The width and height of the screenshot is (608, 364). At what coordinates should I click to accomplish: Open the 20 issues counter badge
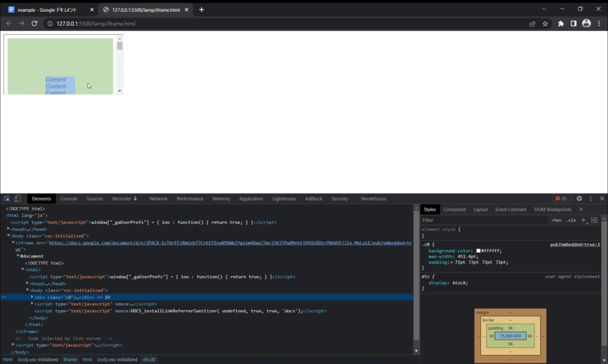coord(561,198)
